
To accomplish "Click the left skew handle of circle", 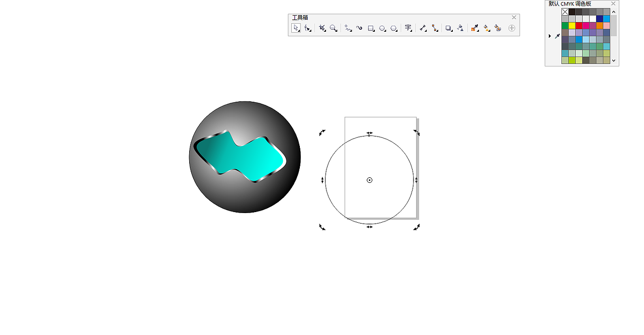I will tap(323, 180).
